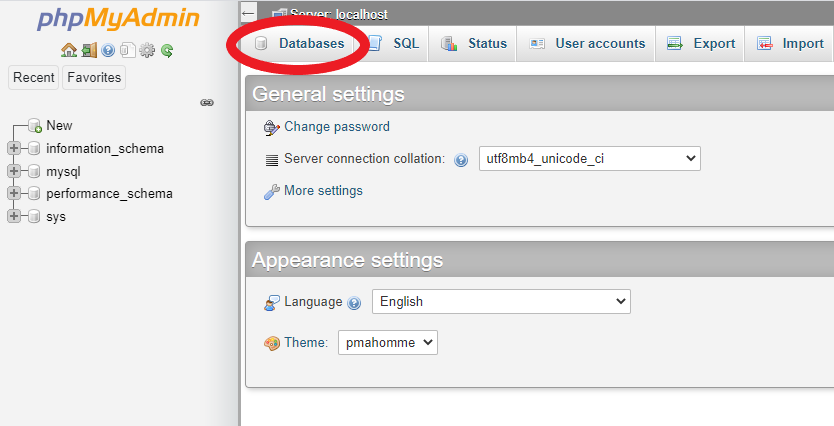Click the performance_schema database icon
The height and width of the screenshot is (426, 834).
(x=34, y=193)
